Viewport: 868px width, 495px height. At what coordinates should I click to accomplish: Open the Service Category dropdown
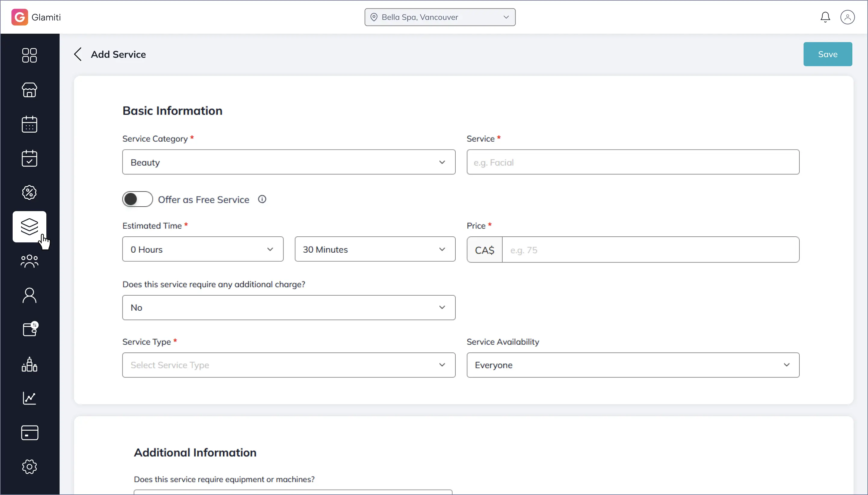[289, 162]
